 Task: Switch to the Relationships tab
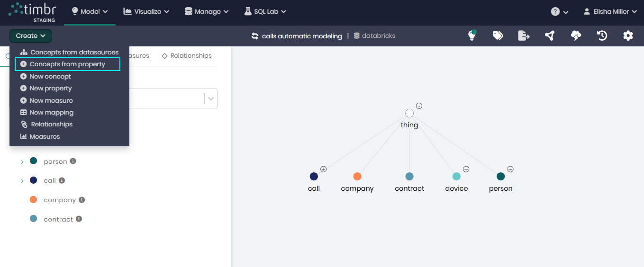tap(187, 56)
